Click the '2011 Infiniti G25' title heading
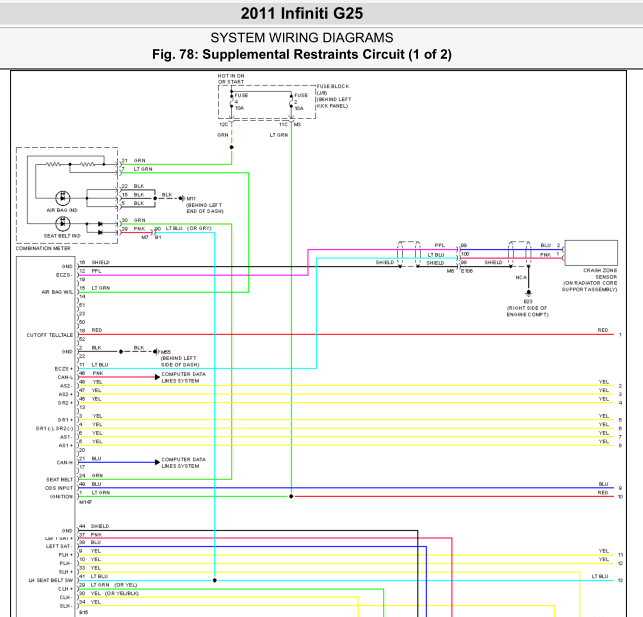 tap(302, 14)
